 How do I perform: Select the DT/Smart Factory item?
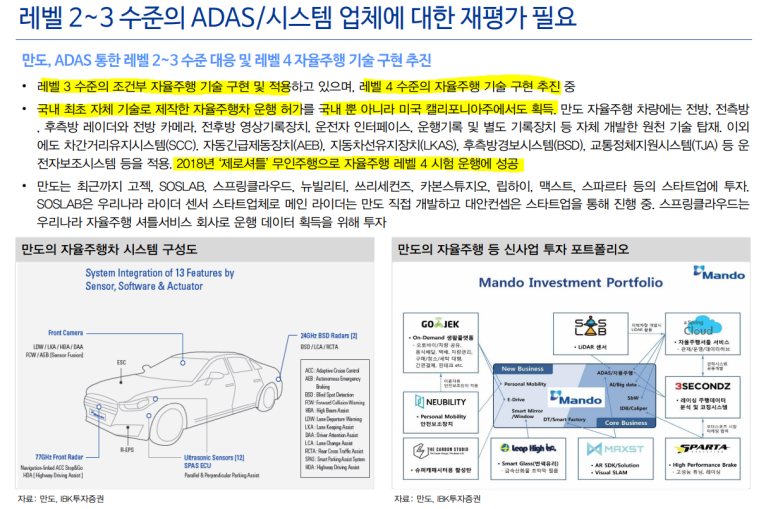(564, 420)
